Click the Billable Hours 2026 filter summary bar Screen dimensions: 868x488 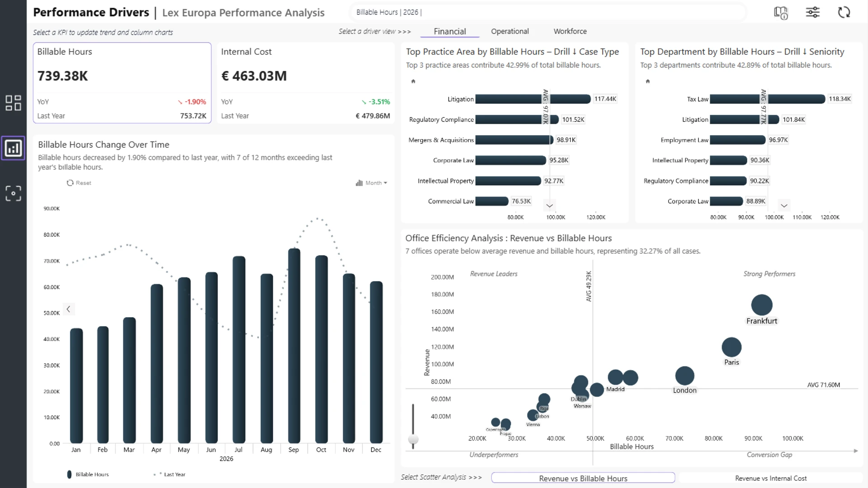point(548,12)
